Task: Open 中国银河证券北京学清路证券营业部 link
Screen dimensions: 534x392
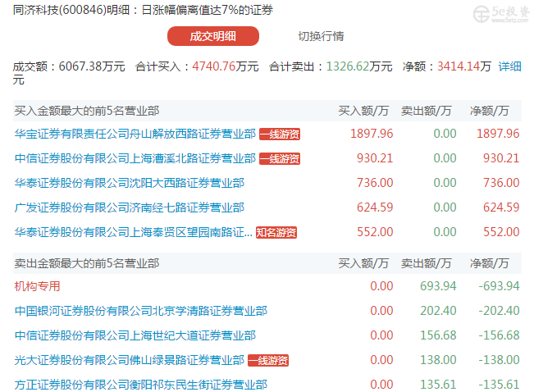Action: (140, 311)
